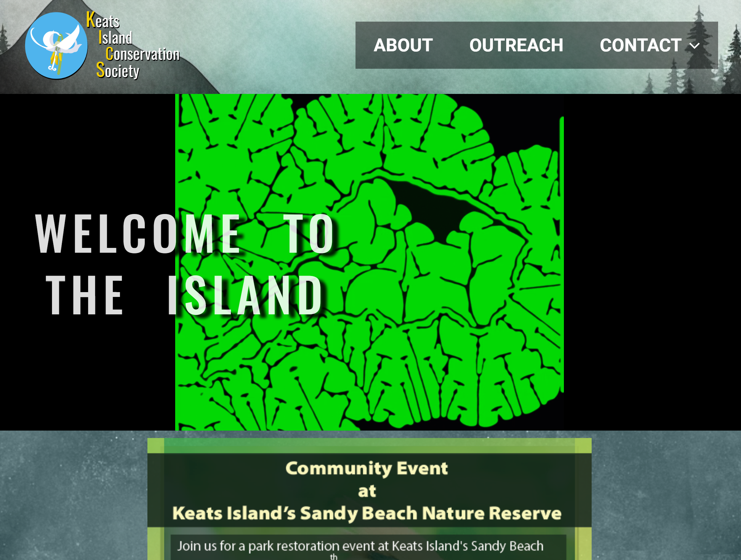Open the ABOUT menu item
This screenshot has width=741, height=560.
pyautogui.click(x=403, y=45)
